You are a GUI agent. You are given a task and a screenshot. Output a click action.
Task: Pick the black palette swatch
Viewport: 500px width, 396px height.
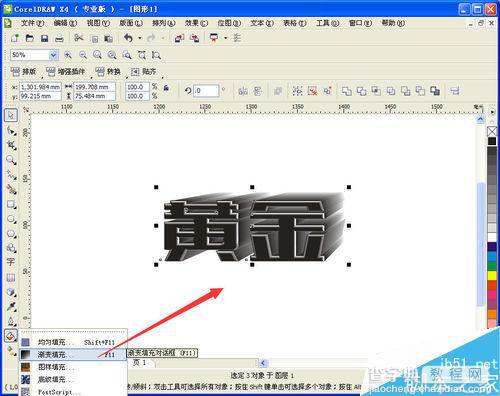coord(492,141)
